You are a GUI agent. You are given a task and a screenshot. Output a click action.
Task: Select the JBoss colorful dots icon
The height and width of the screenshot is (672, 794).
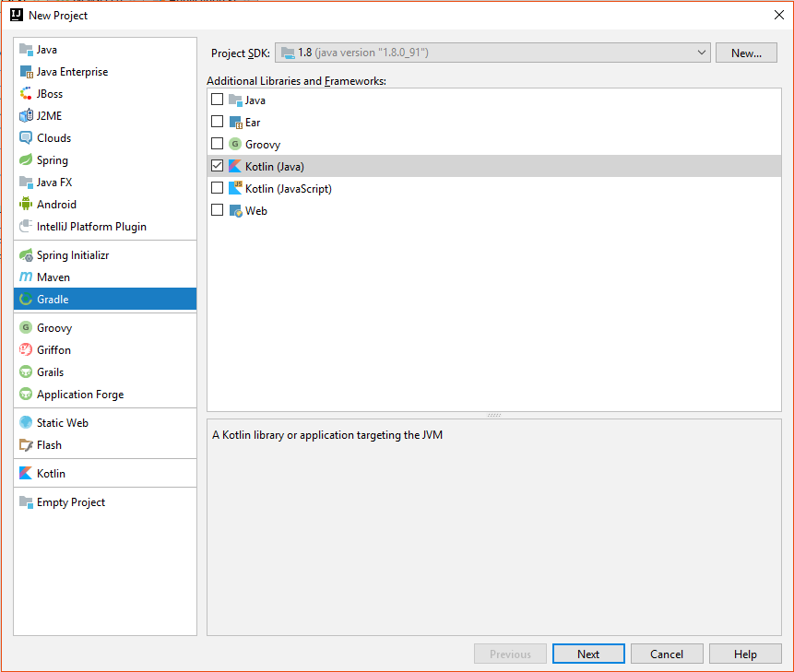click(x=26, y=94)
